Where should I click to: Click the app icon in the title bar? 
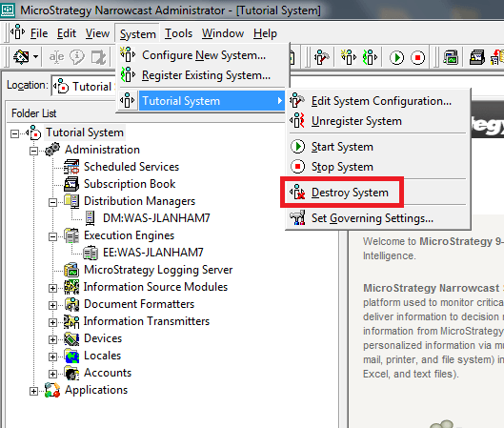pyautogui.click(x=8, y=10)
